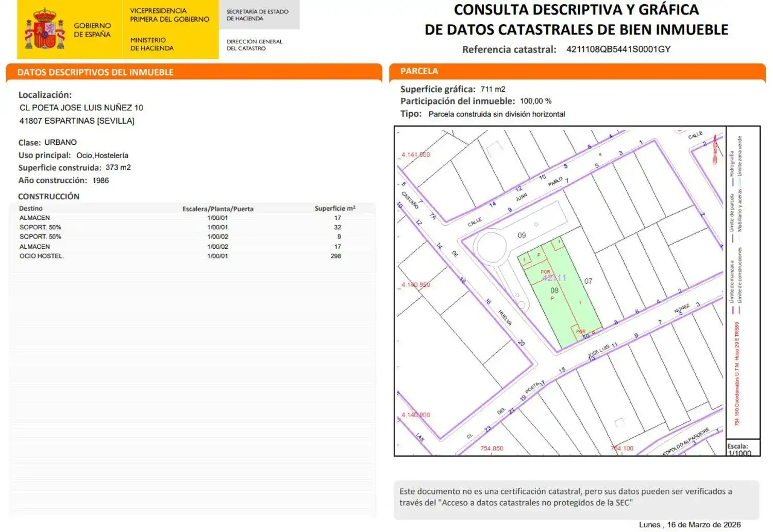The image size is (773, 532).
Task: Click 'MINISTERIO DE HACIENDA' in the header
Action: [x=152, y=44]
